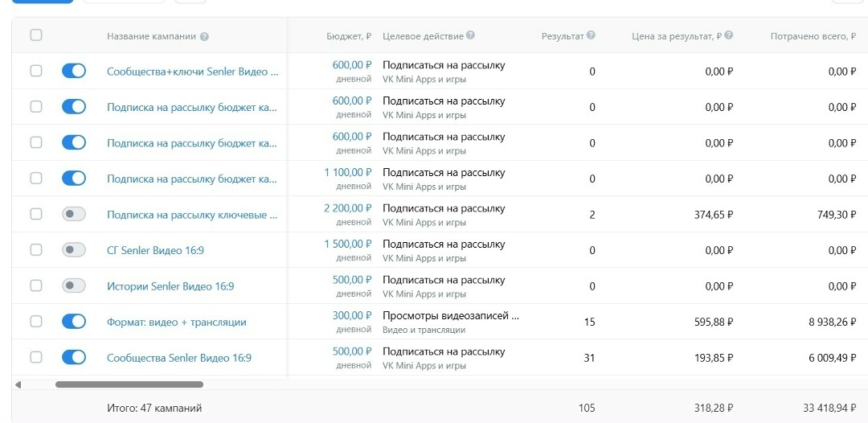
Task: Click the 1 500,00 ₽ budget value
Action: 348,244
